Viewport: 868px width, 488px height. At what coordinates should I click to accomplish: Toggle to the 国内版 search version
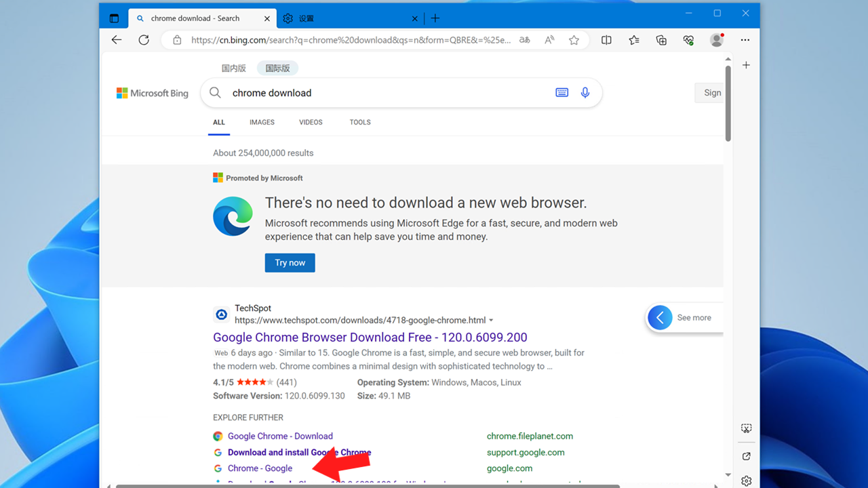(234, 68)
